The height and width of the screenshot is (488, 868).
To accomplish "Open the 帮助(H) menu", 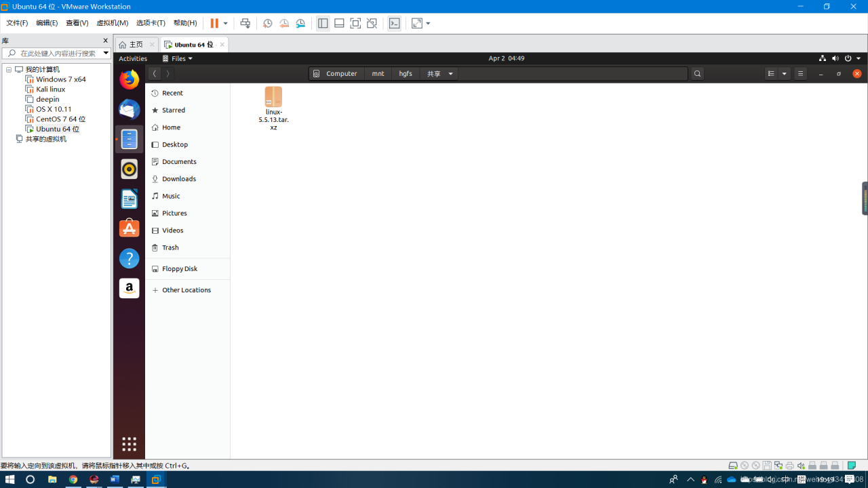I will coord(184,23).
